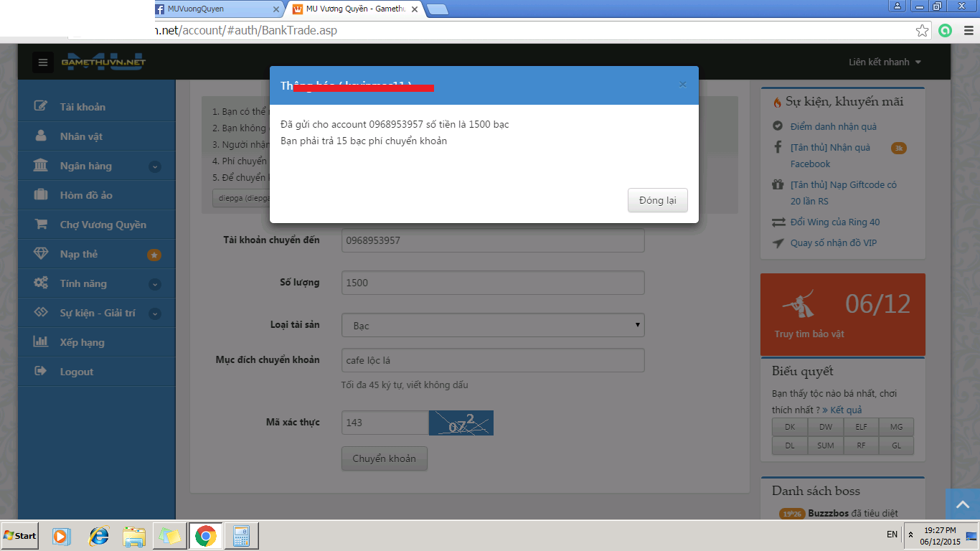Open Tài khoản from sidebar
The width and height of the screenshot is (980, 551).
coord(83,107)
